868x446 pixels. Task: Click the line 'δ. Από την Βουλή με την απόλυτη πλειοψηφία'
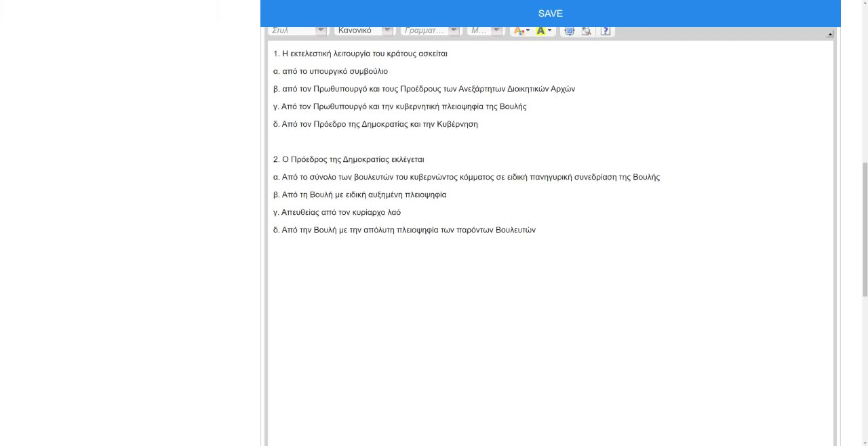tap(404, 230)
